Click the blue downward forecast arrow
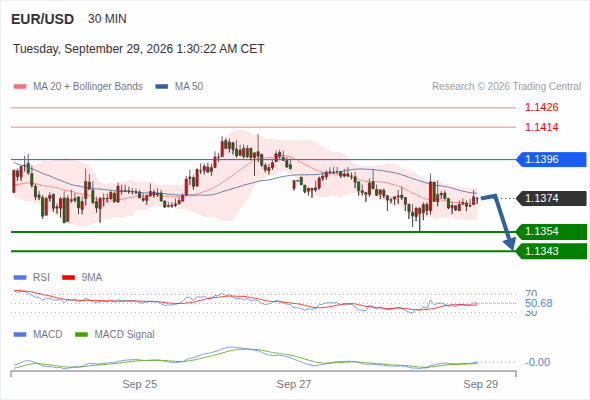The image size is (590, 400). pyautogui.click(x=499, y=221)
